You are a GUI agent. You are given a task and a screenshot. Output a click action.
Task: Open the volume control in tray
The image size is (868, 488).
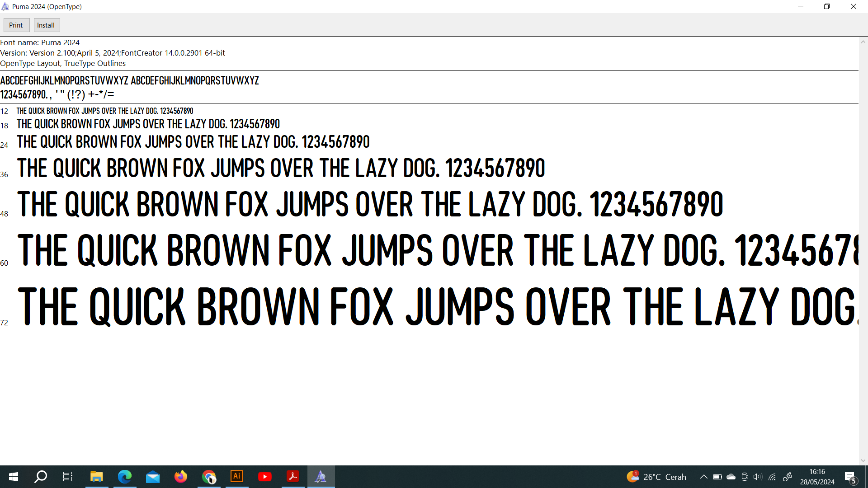758,477
